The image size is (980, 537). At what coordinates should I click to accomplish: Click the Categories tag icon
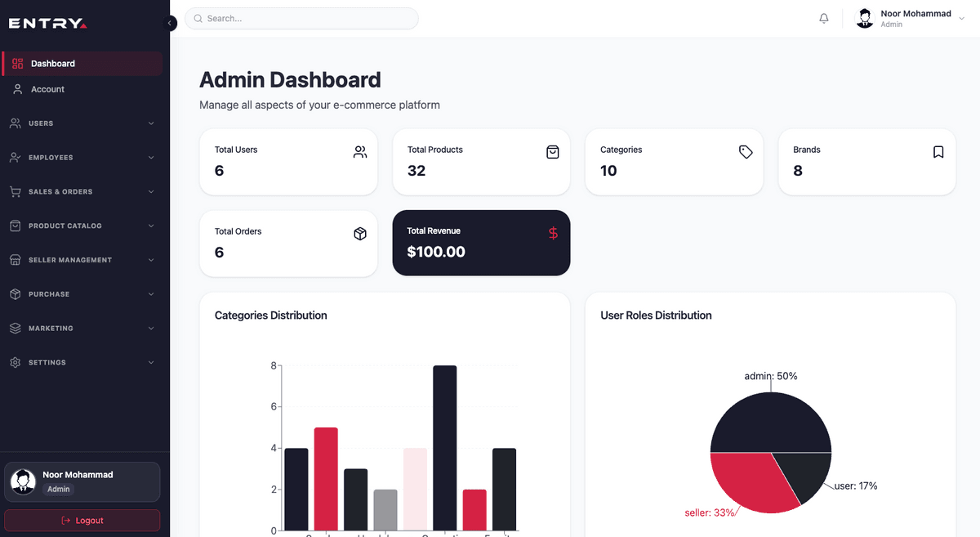pyautogui.click(x=746, y=152)
